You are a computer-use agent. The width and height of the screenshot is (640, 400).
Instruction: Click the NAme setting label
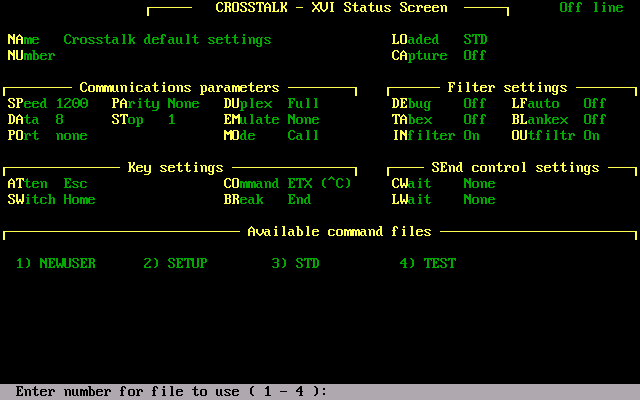point(24,40)
